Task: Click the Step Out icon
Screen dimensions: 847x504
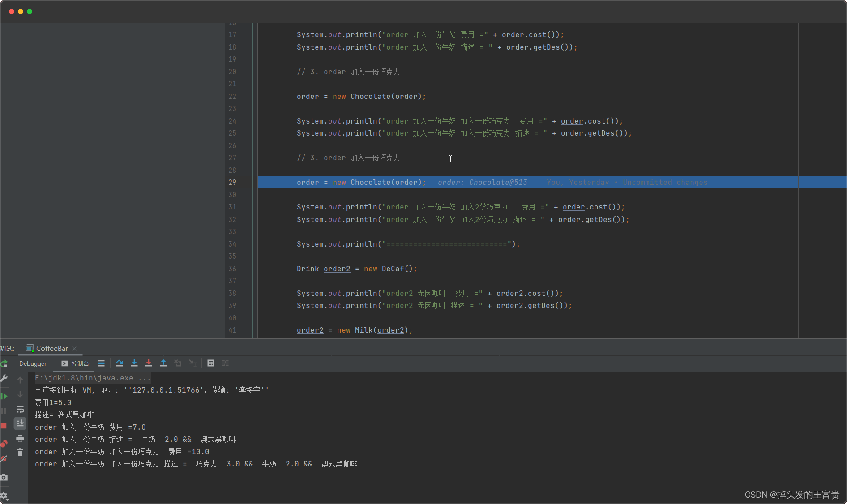Action: (163, 363)
